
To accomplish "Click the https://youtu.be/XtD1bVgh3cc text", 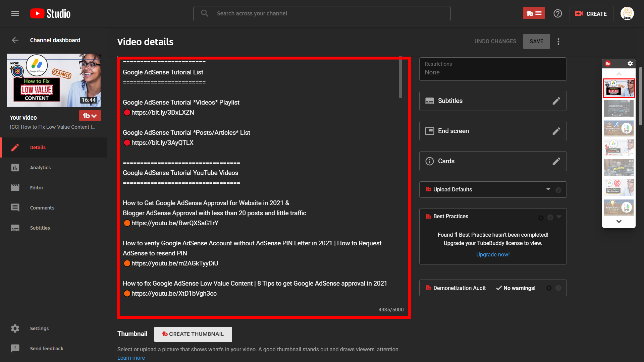I will click(x=174, y=294).
